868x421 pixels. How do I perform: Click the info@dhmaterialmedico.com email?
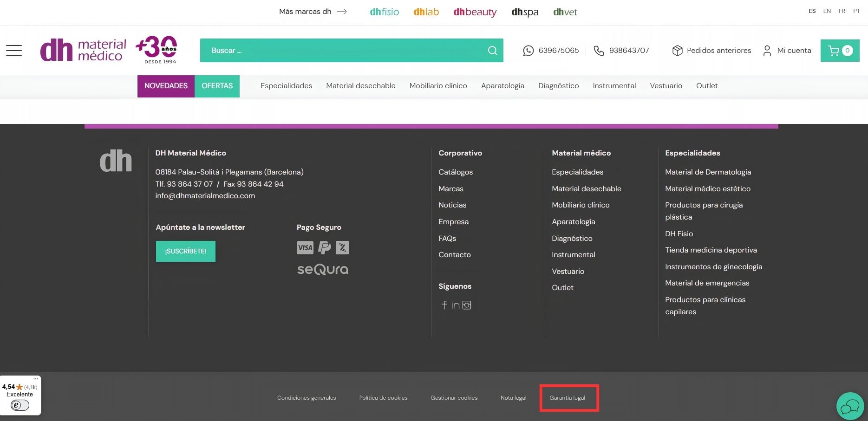(205, 196)
